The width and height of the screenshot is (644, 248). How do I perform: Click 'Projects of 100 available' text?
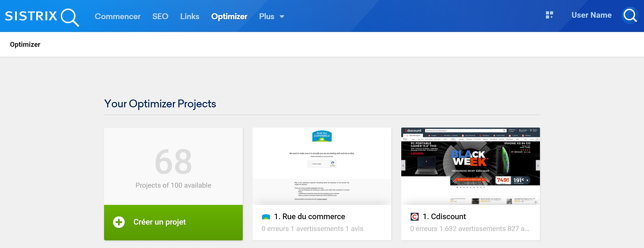[x=173, y=185]
